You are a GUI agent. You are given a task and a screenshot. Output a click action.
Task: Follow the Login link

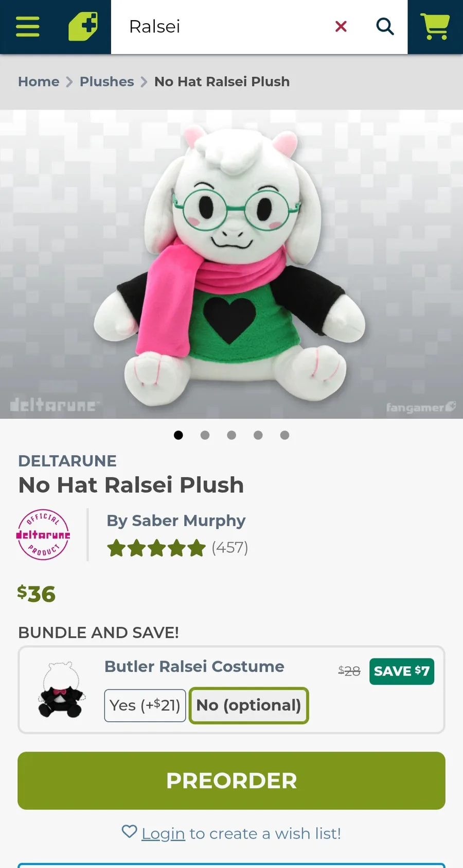(x=163, y=834)
